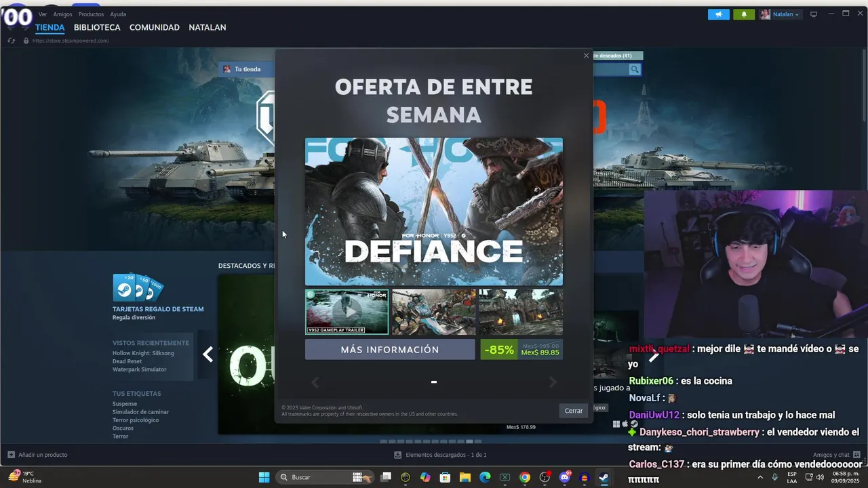Open the Xbox app from the taskbar
The height and width of the screenshot is (488, 868).
click(505, 477)
